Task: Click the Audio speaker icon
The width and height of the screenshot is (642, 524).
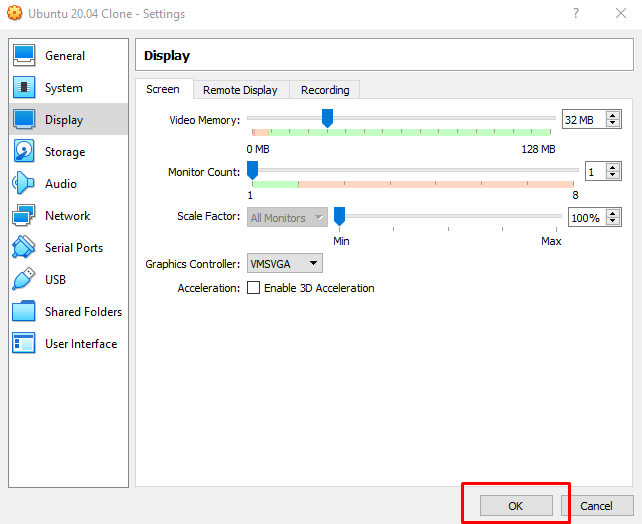Action: tap(24, 183)
